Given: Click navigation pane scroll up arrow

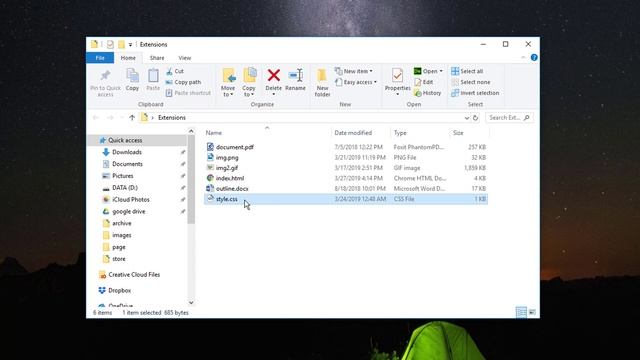Looking at the screenshot, I should tap(191, 131).
